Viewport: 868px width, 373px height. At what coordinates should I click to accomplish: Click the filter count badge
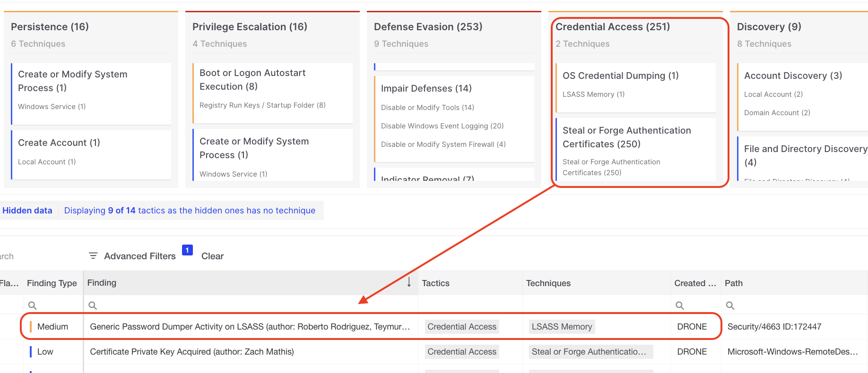click(187, 250)
